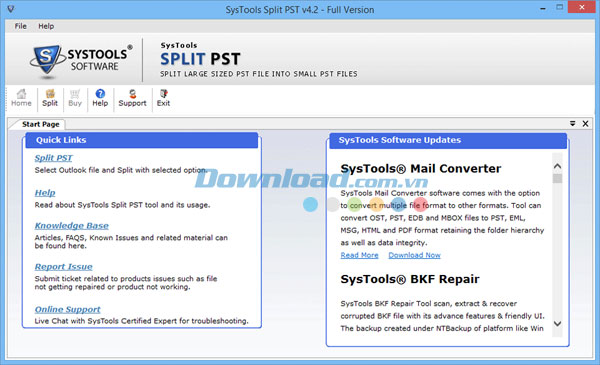Click the Exit toolbar icon
The width and height of the screenshot is (600, 365).
(163, 98)
